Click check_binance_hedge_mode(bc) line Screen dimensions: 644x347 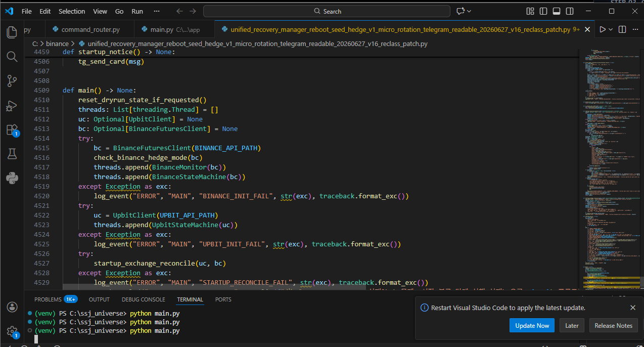[x=148, y=157]
